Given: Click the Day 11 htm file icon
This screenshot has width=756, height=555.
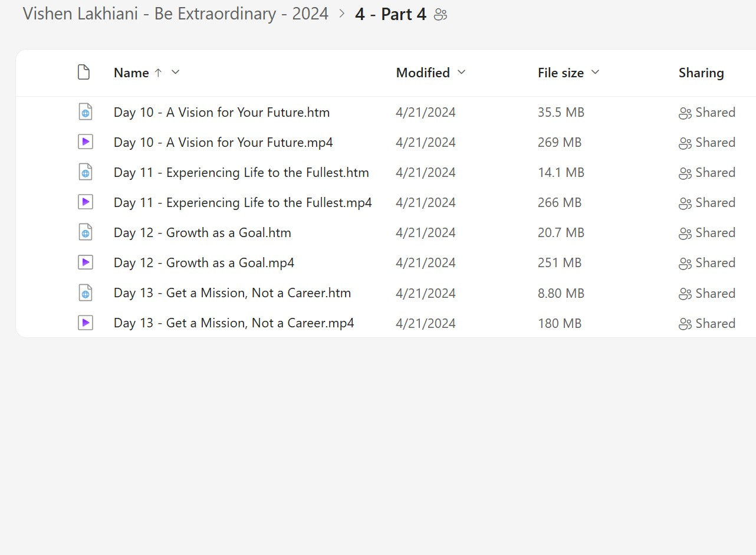Looking at the screenshot, I should (86, 172).
